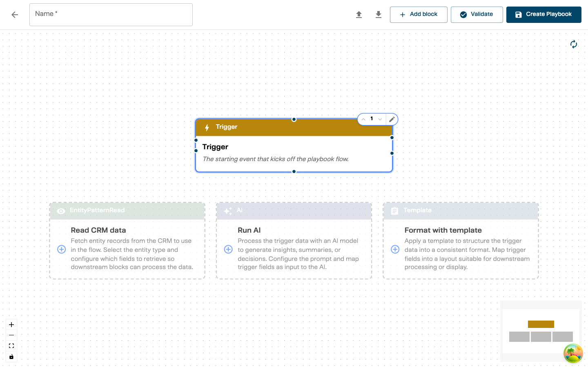This screenshot has width=588, height=368.
Task: Click the Create Playbook button
Action: [x=543, y=15]
